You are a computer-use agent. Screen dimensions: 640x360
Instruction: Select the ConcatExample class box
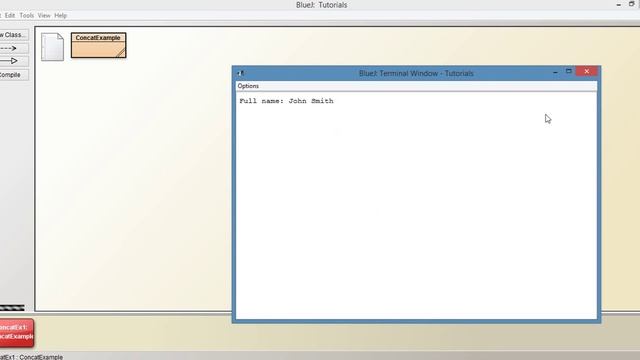tap(98, 45)
